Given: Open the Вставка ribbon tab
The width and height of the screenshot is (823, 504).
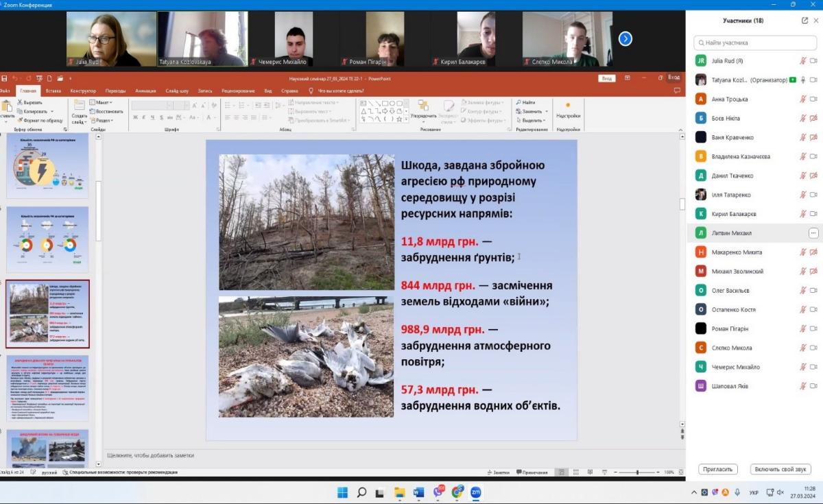Looking at the screenshot, I should point(53,91).
